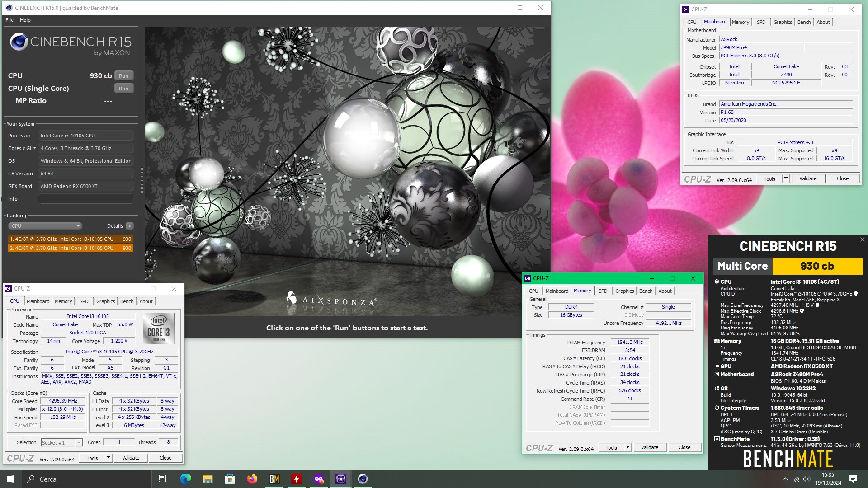
Task: Click Intel Core i3 logo in CPU-Z
Action: 159,328
